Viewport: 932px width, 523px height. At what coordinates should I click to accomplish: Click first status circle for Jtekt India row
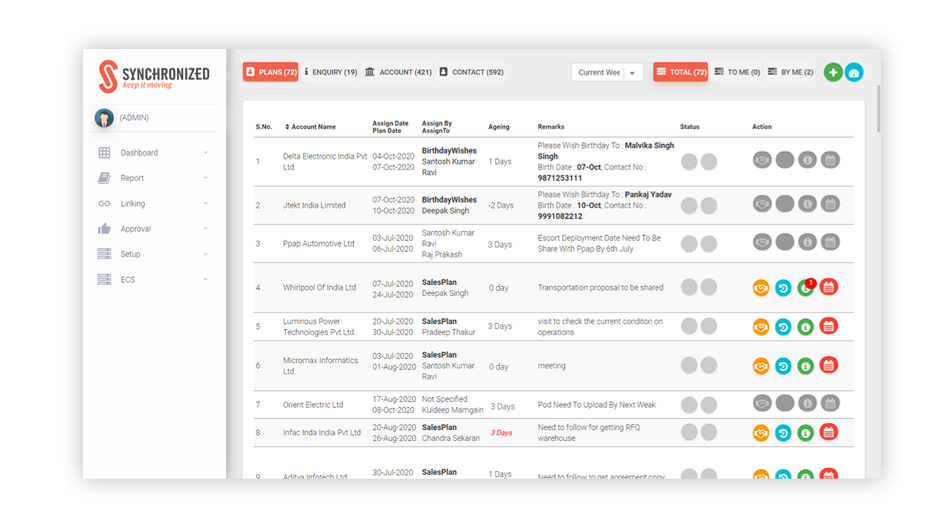[x=689, y=206]
